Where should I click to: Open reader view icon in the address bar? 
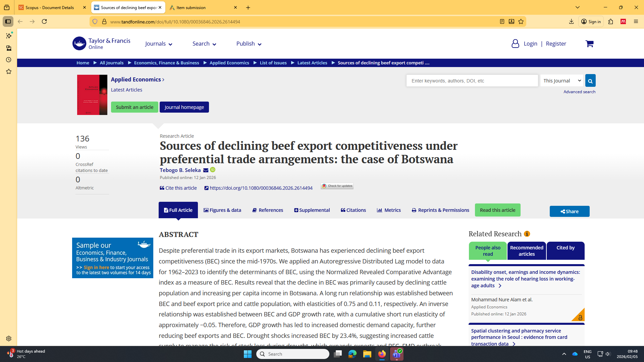pos(502,22)
